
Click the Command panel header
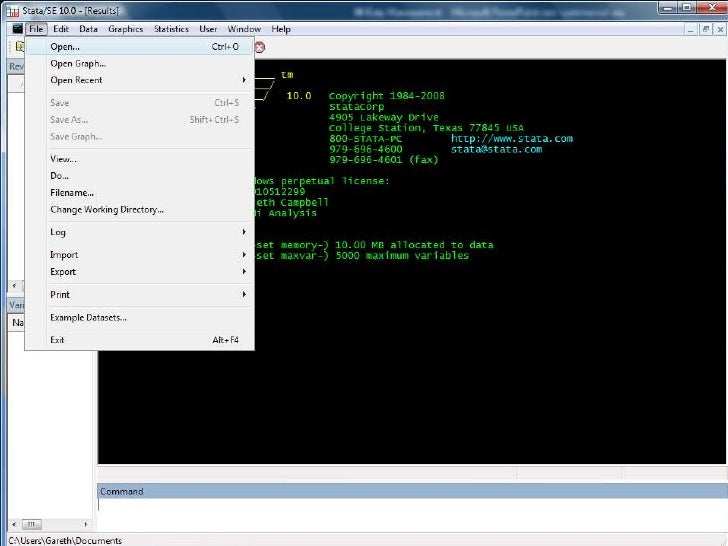412,491
